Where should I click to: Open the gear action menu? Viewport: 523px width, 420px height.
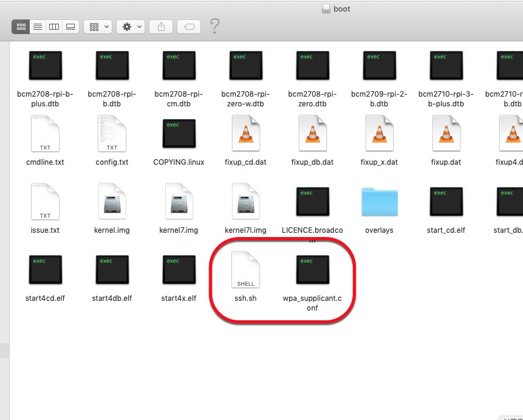click(x=131, y=27)
